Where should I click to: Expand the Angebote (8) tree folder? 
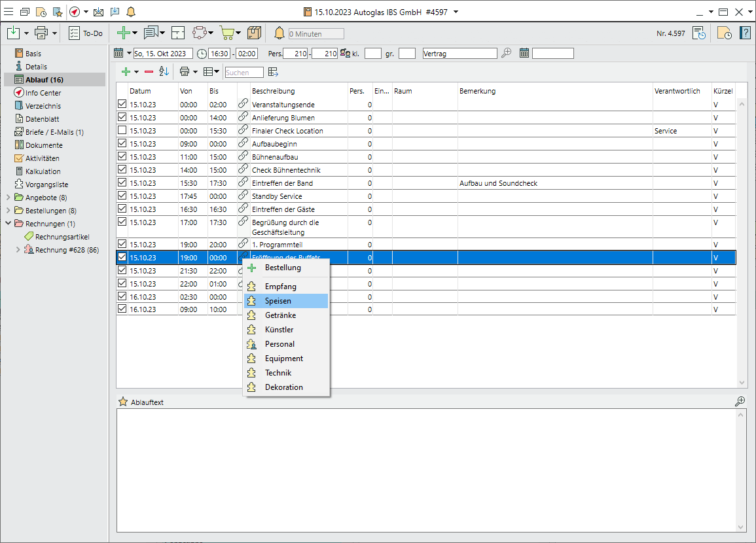tap(8, 198)
